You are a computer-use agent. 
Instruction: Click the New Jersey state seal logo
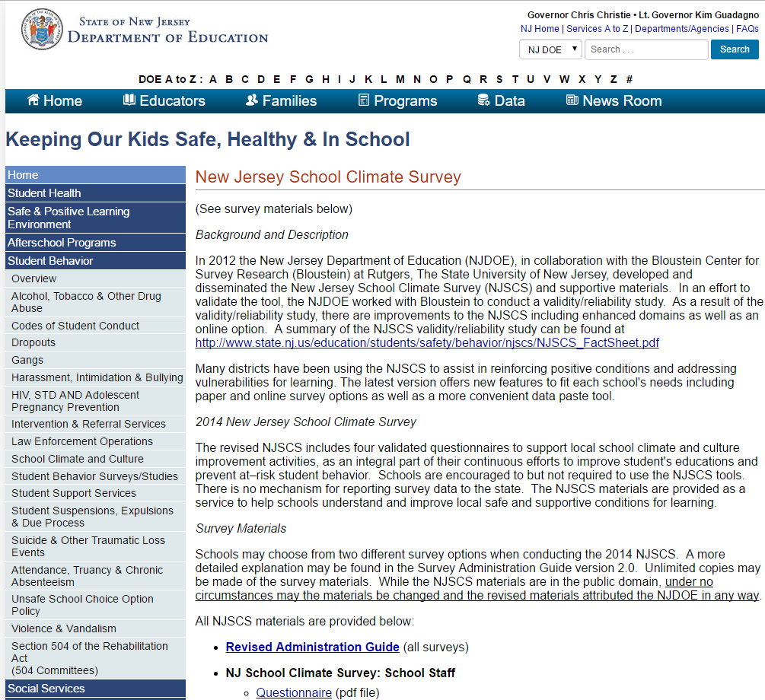[41, 29]
